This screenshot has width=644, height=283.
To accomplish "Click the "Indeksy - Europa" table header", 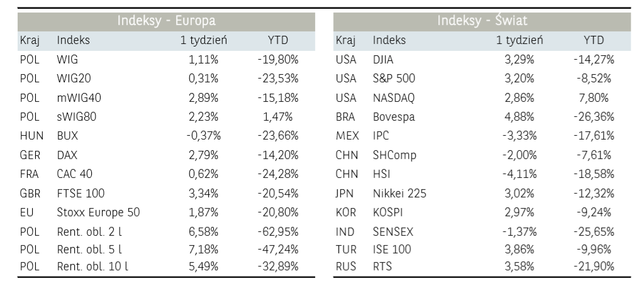I will pos(166,21).
